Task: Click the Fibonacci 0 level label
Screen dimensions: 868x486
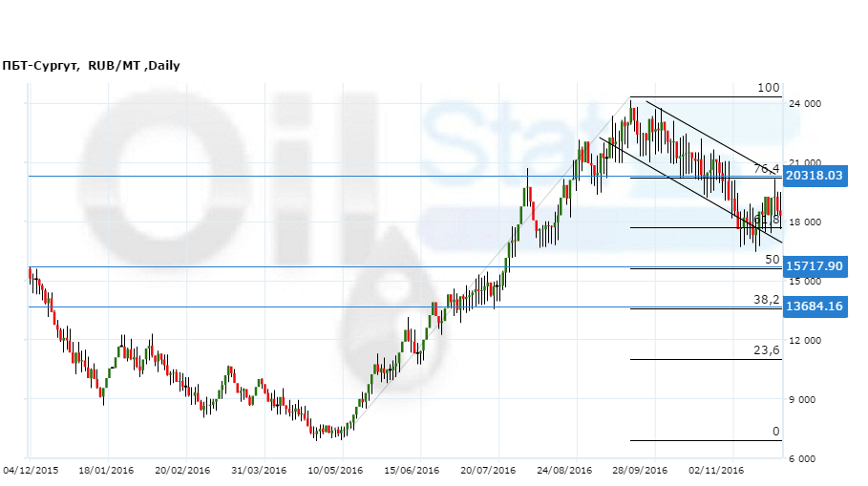Action: pos(776,432)
